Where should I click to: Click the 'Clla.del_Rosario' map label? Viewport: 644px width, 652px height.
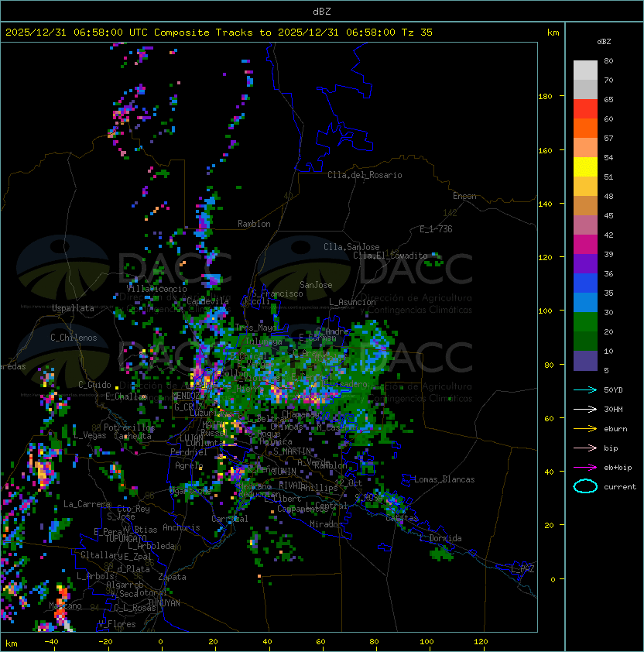click(x=365, y=175)
